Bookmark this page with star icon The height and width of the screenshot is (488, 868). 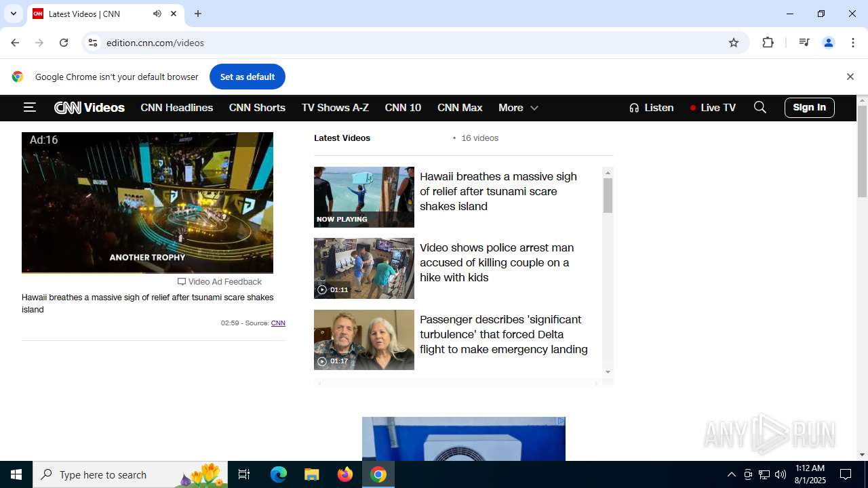pyautogui.click(x=734, y=43)
